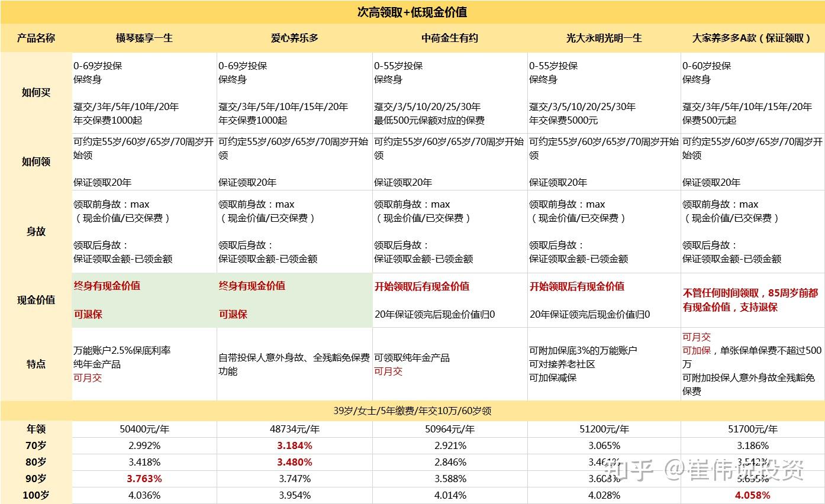Select the 3.186% value
The height and width of the screenshot is (504, 825).
click(752, 445)
